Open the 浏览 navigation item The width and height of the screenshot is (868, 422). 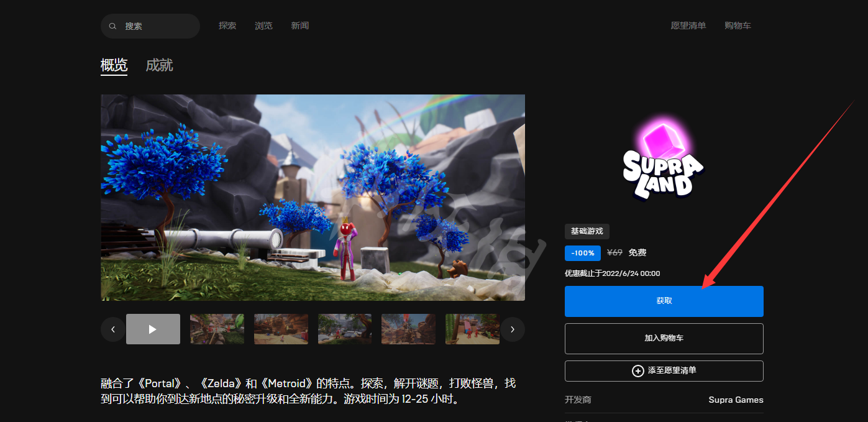pyautogui.click(x=263, y=25)
